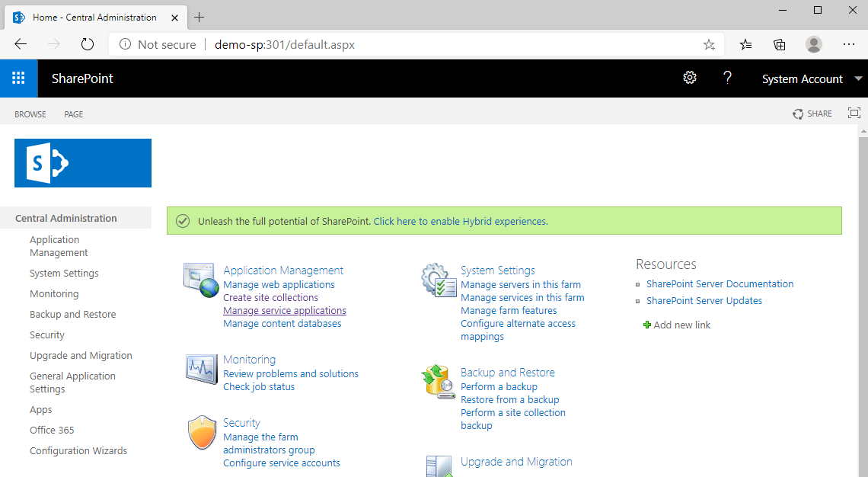Screen dimensions: 868x477
Task: Open SharePoint Server Updates resource link
Action: [x=704, y=300]
